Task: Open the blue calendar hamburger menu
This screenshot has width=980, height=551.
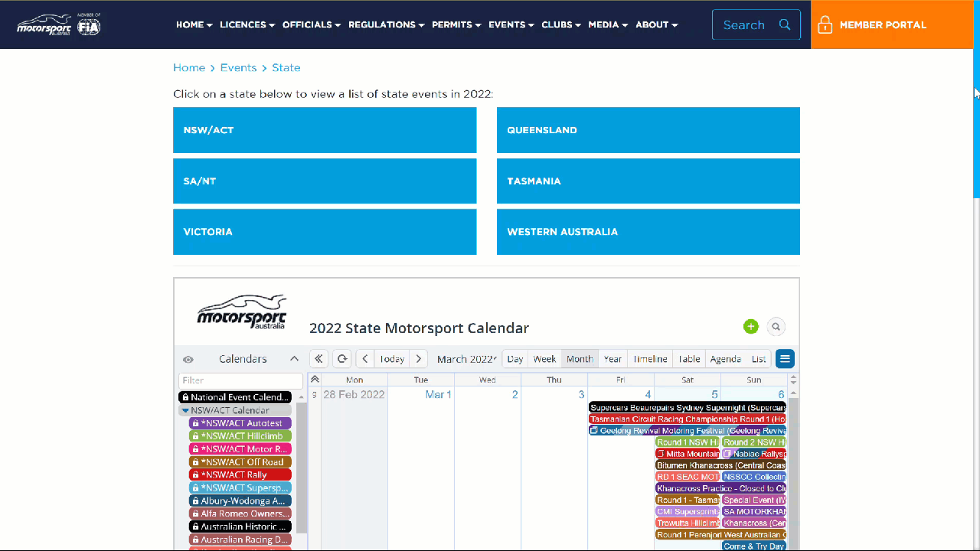Action: pyautogui.click(x=784, y=359)
